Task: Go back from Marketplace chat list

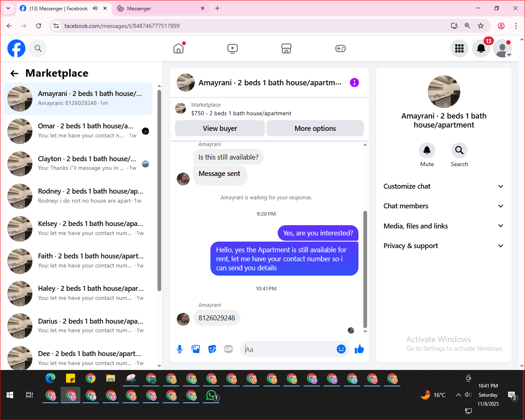Action: pos(14,73)
